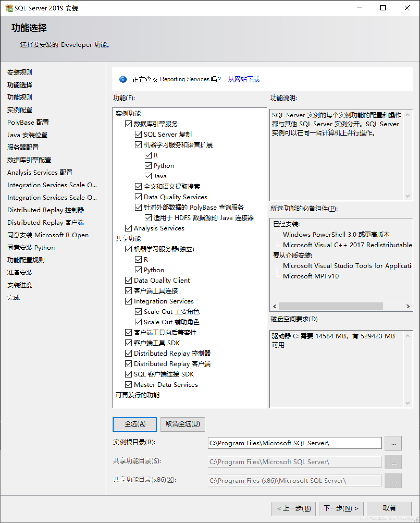This screenshot has height=523, width=420.
Task: Go back with 上一步(B) button
Action: (x=293, y=509)
